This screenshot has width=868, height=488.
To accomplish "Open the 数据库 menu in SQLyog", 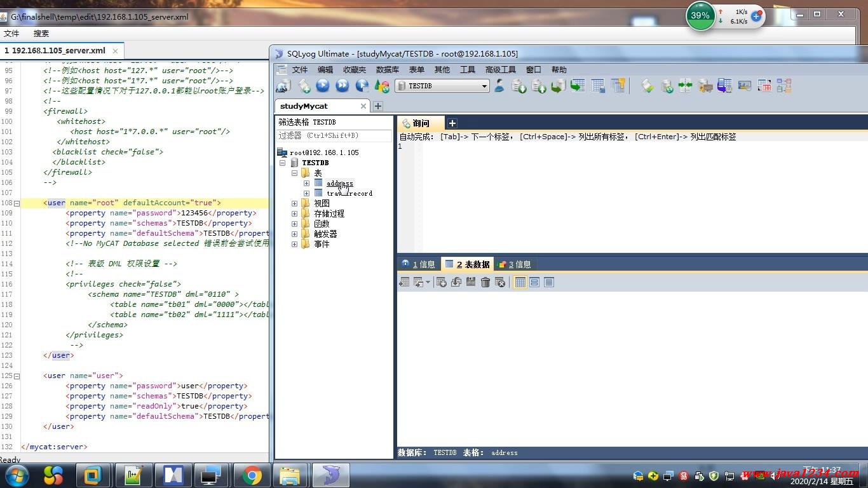I will 388,70.
